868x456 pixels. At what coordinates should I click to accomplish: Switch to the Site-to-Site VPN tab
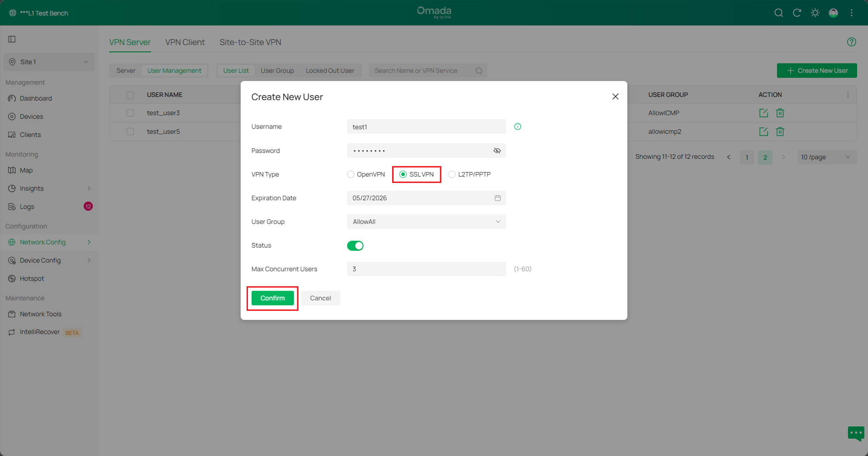[250, 42]
